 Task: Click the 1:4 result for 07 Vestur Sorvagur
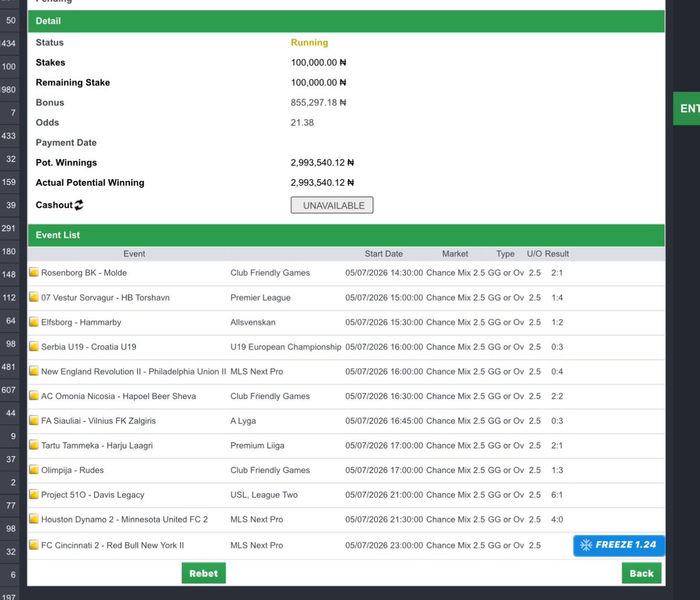point(557,298)
